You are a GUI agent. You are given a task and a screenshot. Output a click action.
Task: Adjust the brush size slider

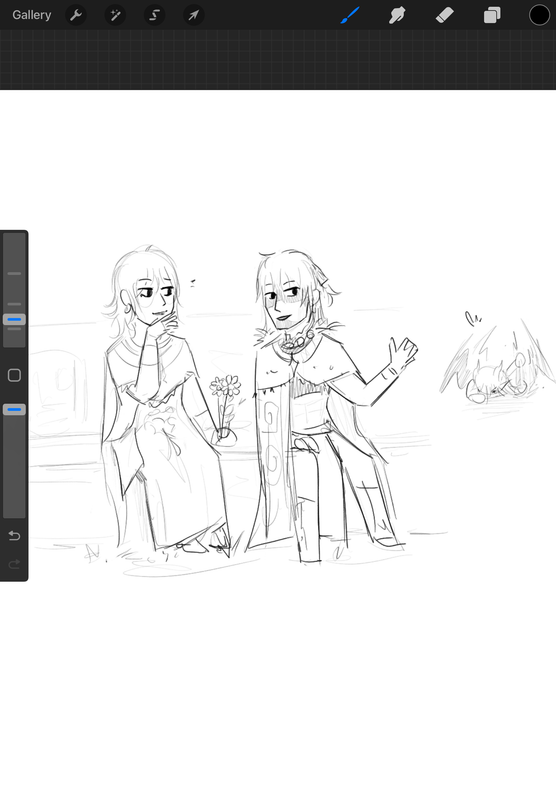point(14,320)
